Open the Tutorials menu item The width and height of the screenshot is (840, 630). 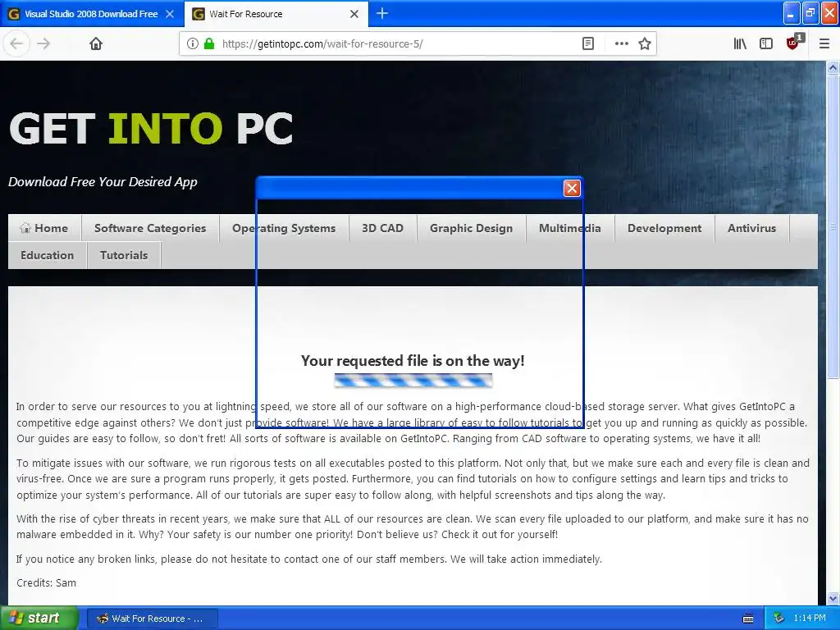(x=124, y=256)
